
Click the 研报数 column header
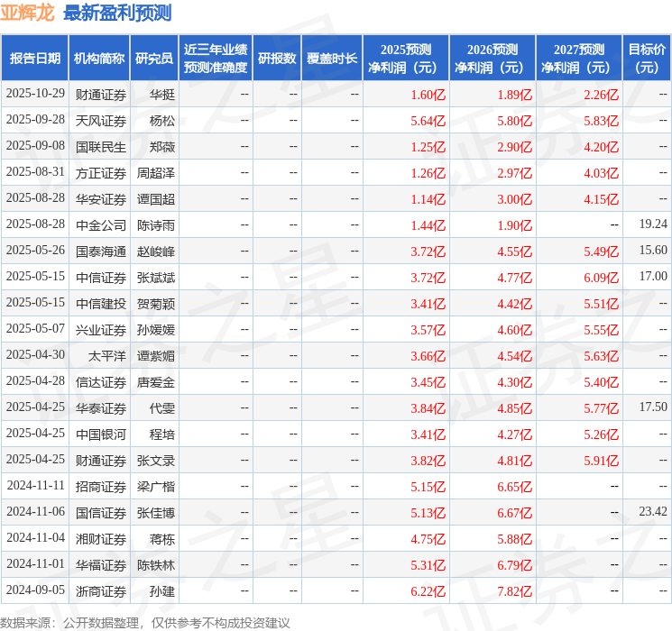pos(276,58)
